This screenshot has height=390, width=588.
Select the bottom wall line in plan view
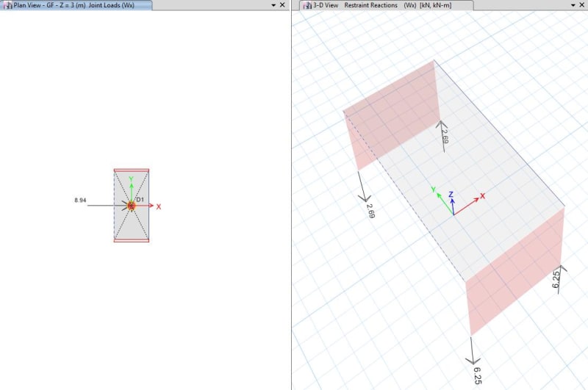132,240
